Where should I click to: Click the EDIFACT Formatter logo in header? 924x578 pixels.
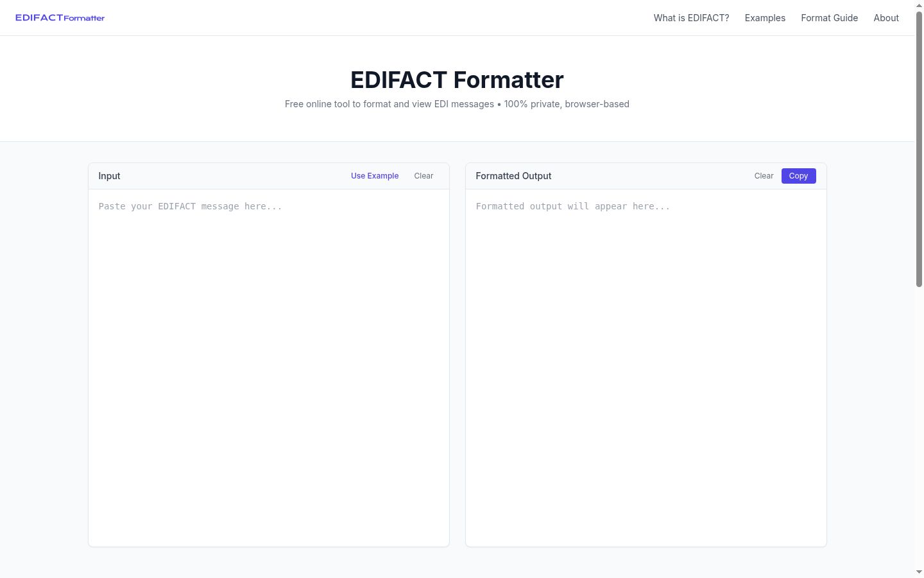pyautogui.click(x=60, y=18)
